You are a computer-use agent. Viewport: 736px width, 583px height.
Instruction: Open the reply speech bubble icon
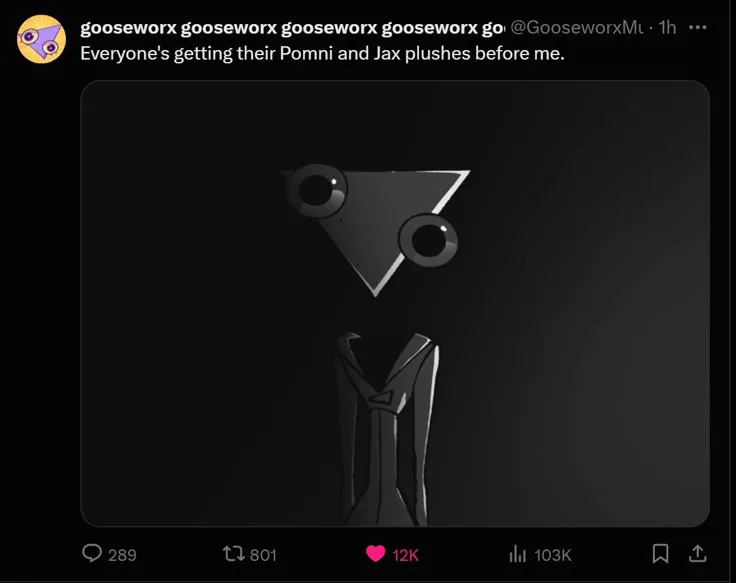(x=92, y=553)
